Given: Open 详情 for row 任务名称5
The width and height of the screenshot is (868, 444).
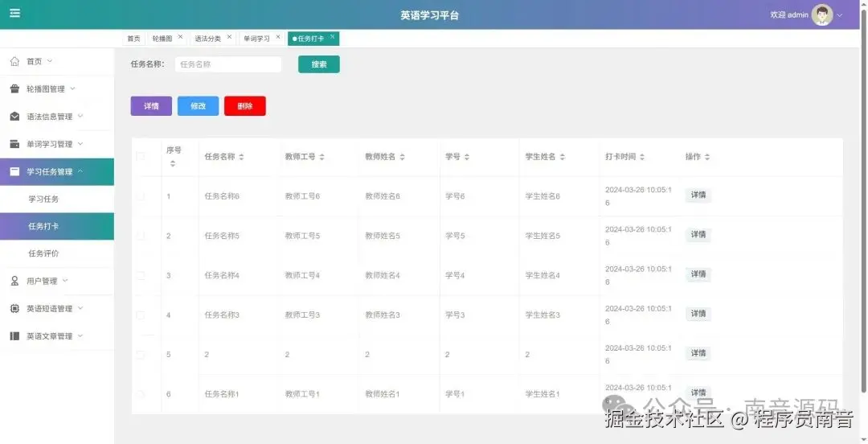Looking at the screenshot, I should coord(698,235).
